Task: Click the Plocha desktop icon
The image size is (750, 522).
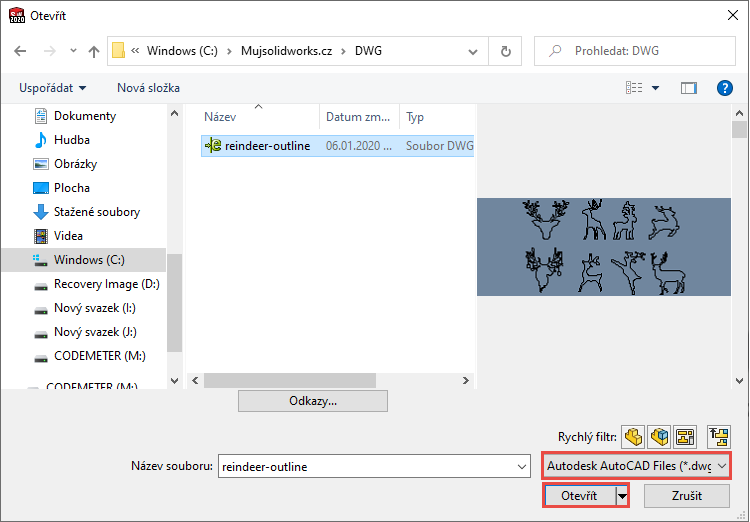Action: [41, 188]
